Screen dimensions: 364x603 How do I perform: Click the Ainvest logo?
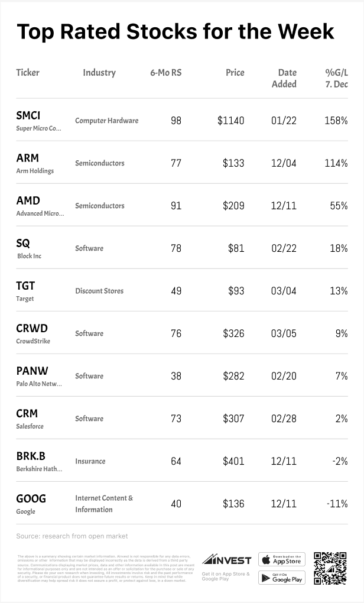[226, 560]
